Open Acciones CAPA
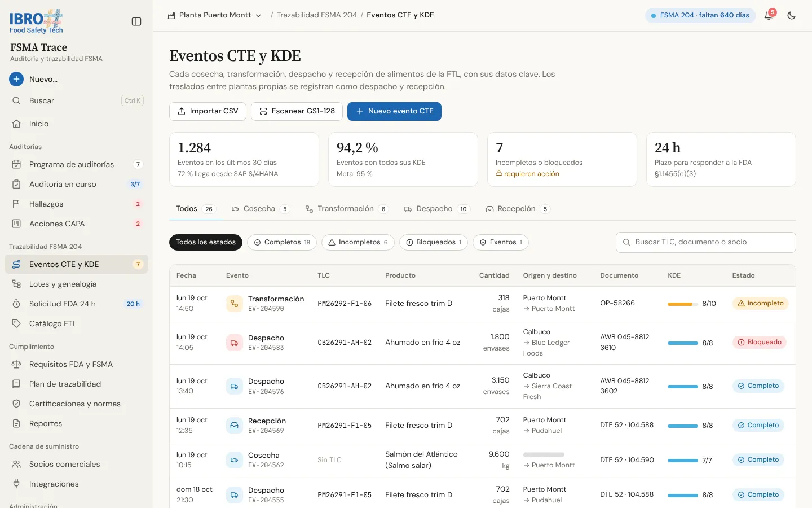Image resolution: width=812 pixels, height=508 pixels. tap(76, 224)
